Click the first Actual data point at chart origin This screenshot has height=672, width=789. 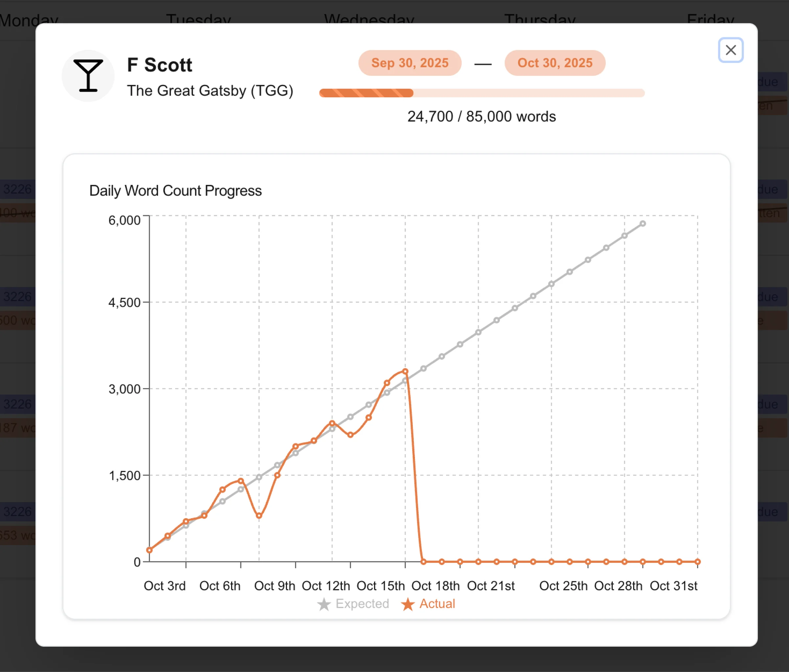pos(149,550)
